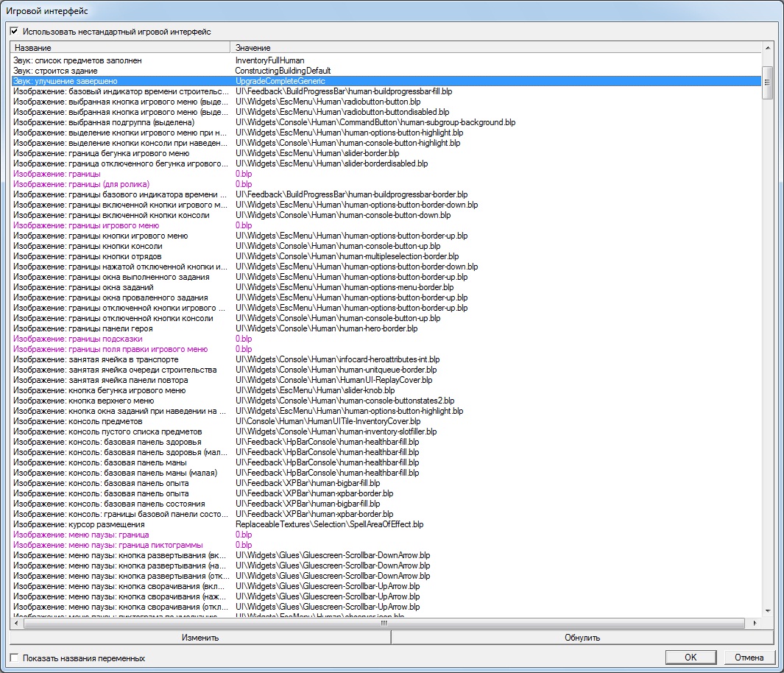
Task: Sort by the 'Название' column header
Action: [x=120, y=48]
